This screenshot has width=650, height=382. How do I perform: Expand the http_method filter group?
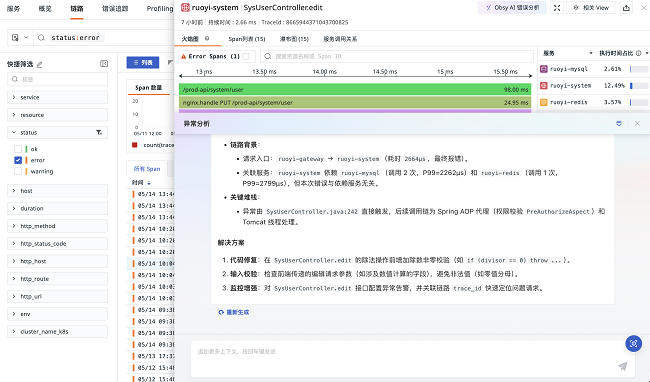click(x=57, y=226)
